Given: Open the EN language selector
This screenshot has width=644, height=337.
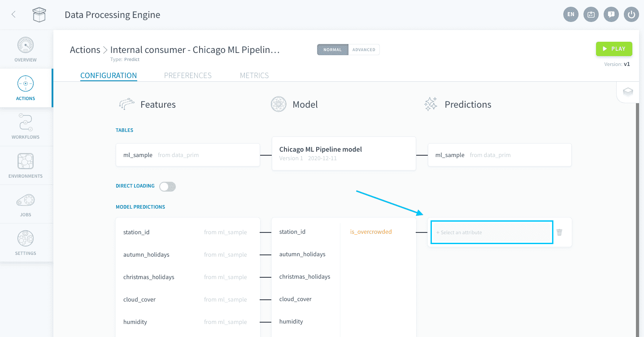Looking at the screenshot, I should coord(570,14).
